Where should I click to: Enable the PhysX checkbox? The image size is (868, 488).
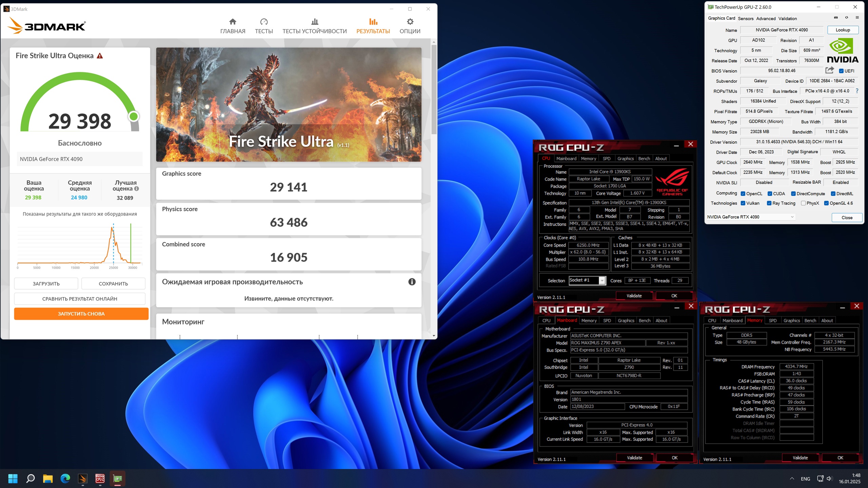(x=803, y=203)
